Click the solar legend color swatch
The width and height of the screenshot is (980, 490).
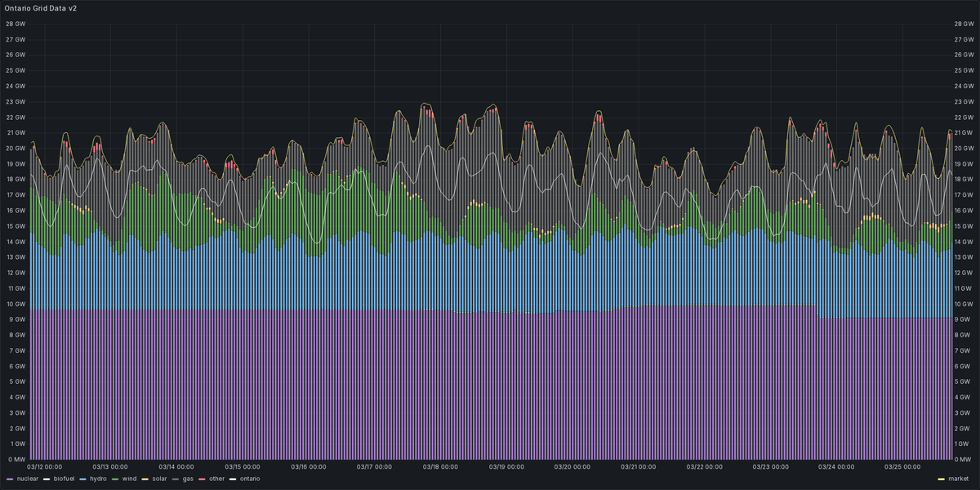click(144, 479)
